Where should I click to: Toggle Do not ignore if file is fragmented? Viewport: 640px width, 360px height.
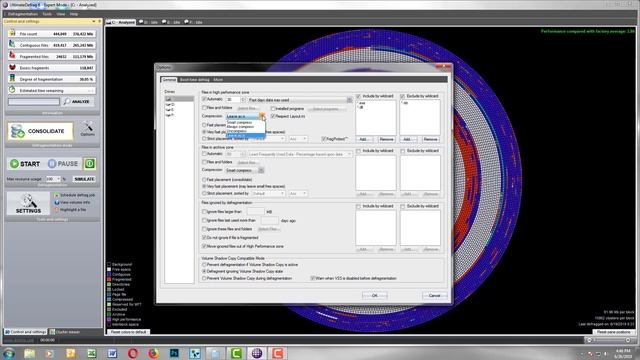click(204, 238)
